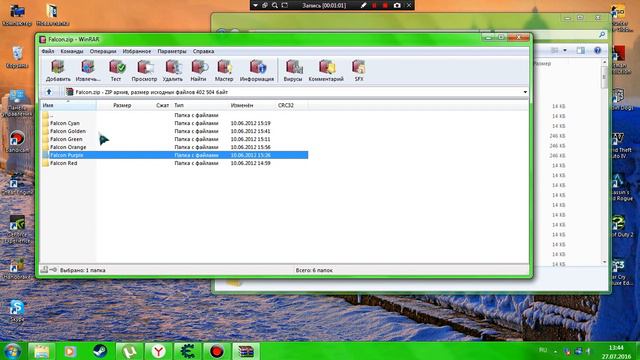Click the status text "Выбрано: 1 папка"
This screenshot has height=360, width=640.
click(x=82, y=270)
